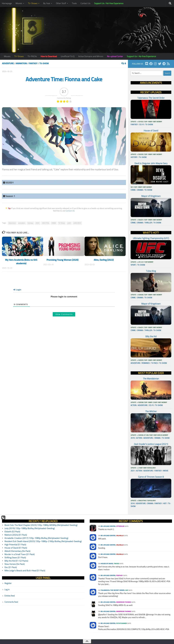Viewport: 174px width, 644px height.
Task: Open the RSS feed icon
Action: pyautogui.click(x=168, y=64)
